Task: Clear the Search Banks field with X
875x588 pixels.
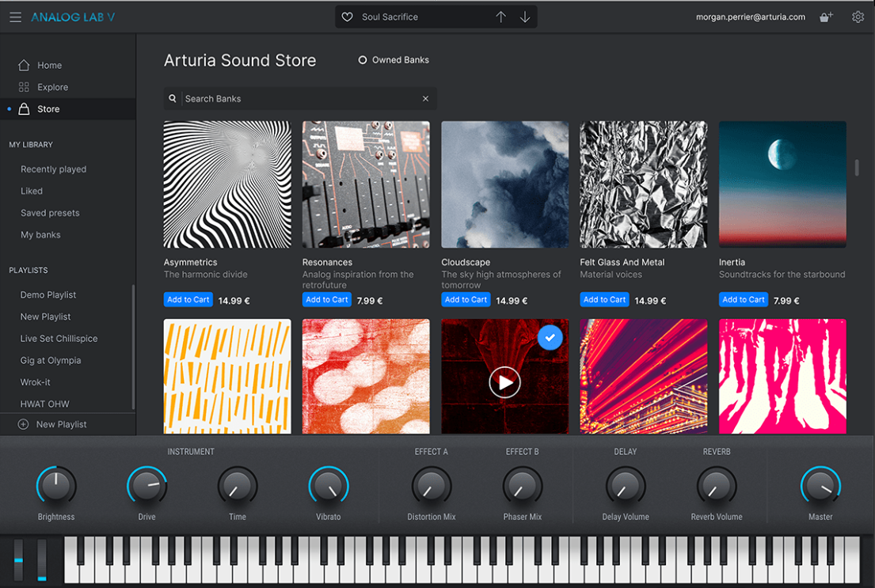Action: 425,99
